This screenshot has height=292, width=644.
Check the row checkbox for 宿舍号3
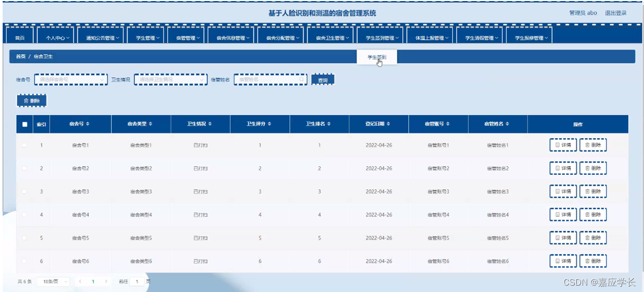[x=24, y=191]
